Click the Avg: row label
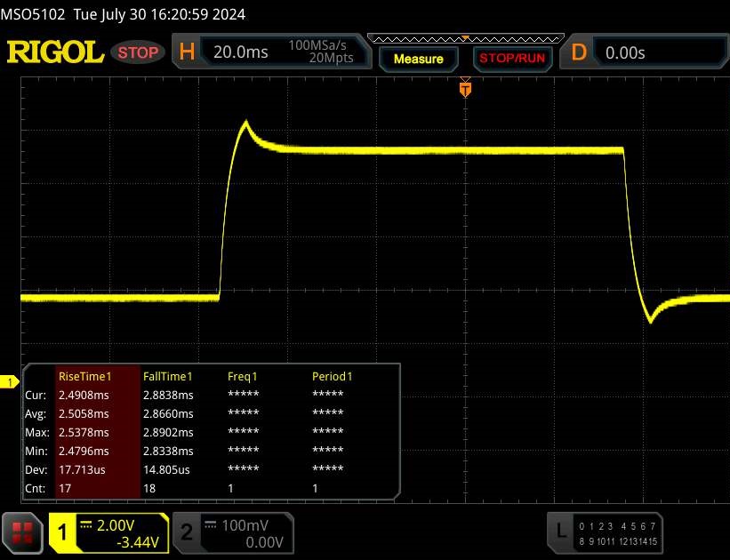The height and width of the screenshot is (560, 730). point(36,413)
